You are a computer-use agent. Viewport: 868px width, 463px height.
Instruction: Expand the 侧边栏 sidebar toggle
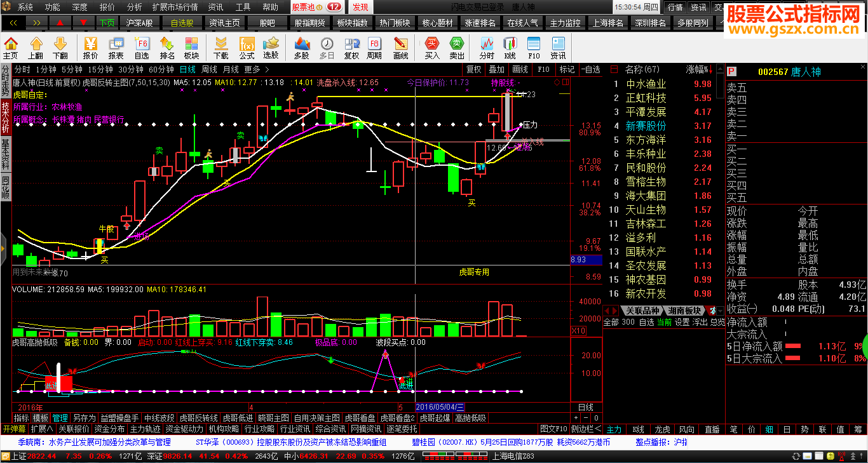[x=587, y=429]
